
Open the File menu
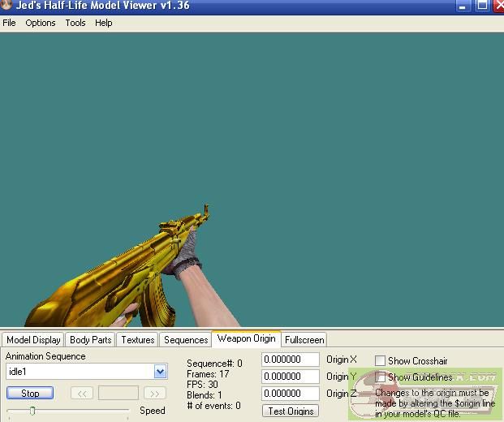coord(9,23)
